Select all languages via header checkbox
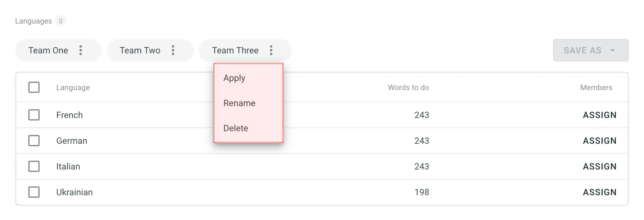Screen dimensions: 644x220 point(34,87)
